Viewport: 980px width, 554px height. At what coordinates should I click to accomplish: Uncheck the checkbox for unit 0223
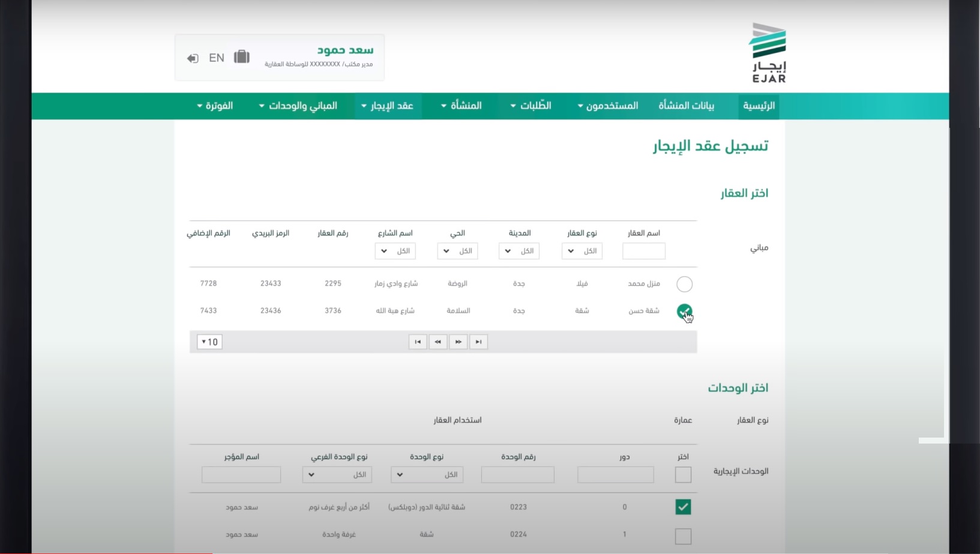[x=683, y=507]
